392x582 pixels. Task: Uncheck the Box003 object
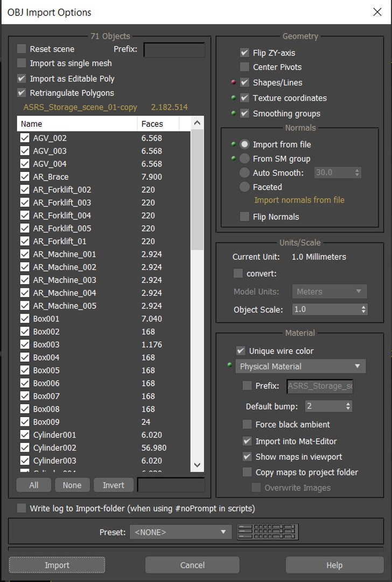point(25,344)
